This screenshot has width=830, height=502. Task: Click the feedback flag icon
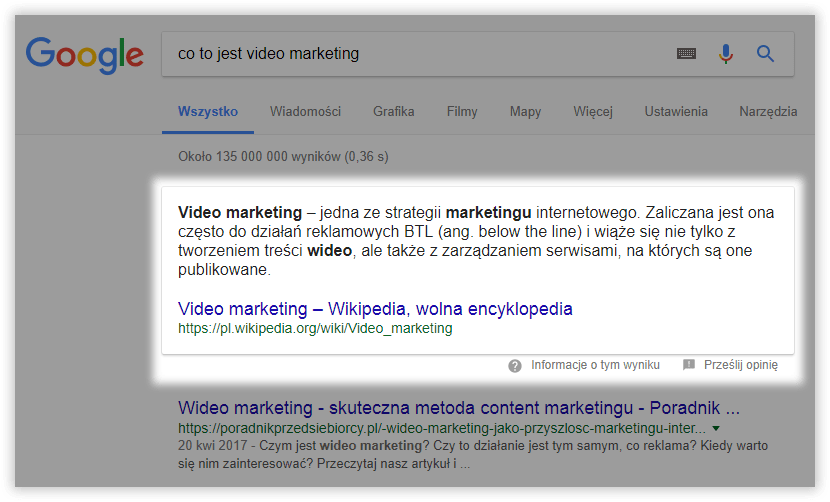[x=689, y=364]
